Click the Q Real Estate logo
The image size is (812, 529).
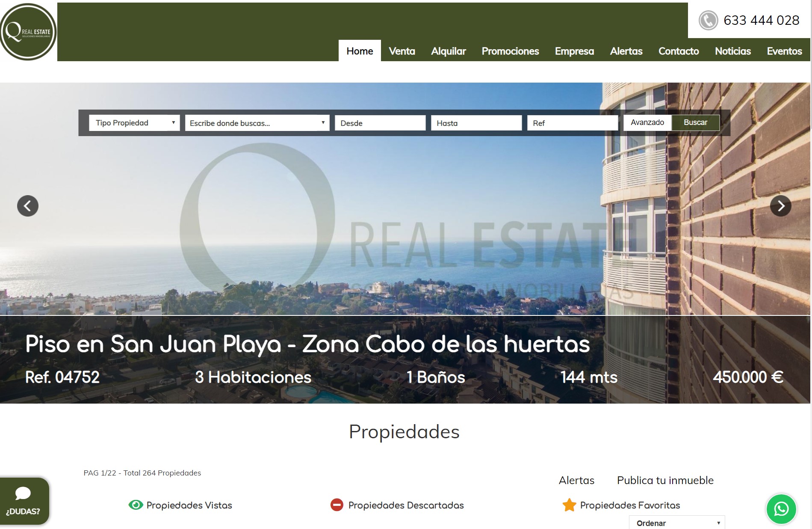coord(28,32)
